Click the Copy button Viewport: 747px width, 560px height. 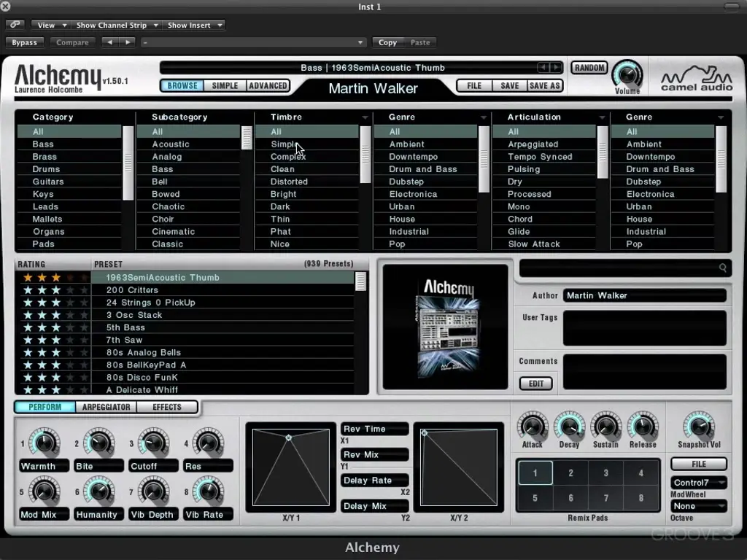pyautogui.click(x=388, y=42)
